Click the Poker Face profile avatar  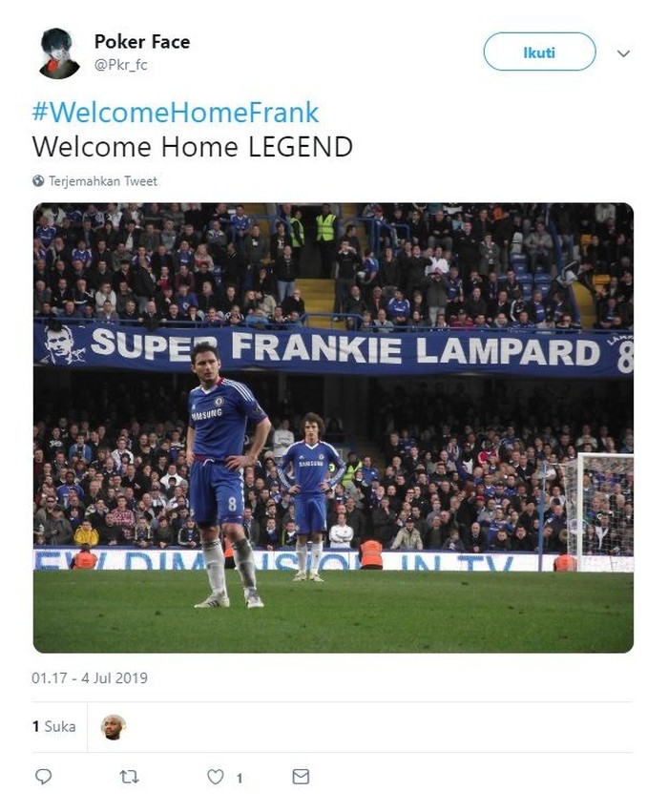pyautogui.click(x=59, y=52)
